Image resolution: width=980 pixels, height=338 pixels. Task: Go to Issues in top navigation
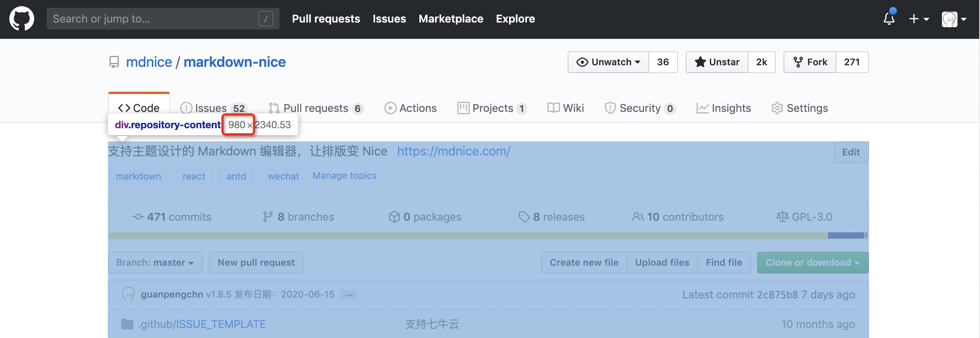coord(389,19)
